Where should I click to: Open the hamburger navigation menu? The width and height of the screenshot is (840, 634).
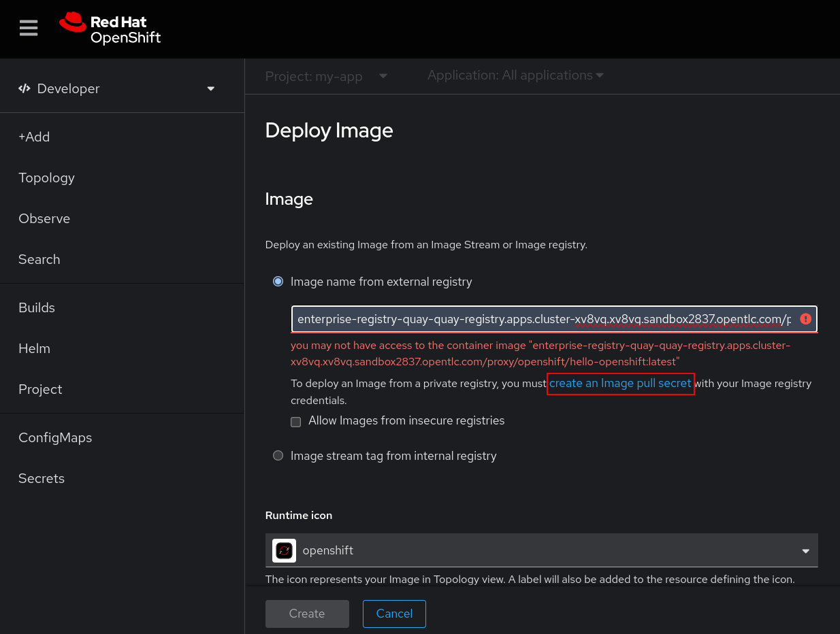[29, 28]
